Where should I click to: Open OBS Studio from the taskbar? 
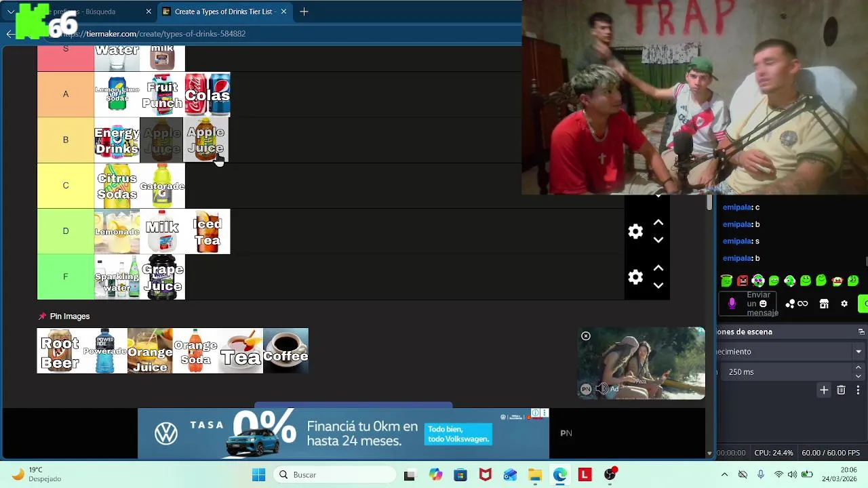(610, 475)
